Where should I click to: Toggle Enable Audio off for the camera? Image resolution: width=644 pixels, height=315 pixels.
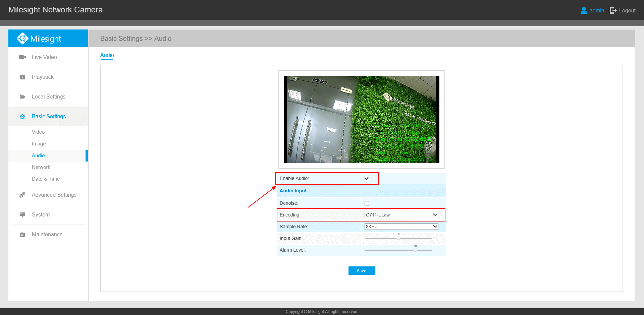tap(367, 178)
